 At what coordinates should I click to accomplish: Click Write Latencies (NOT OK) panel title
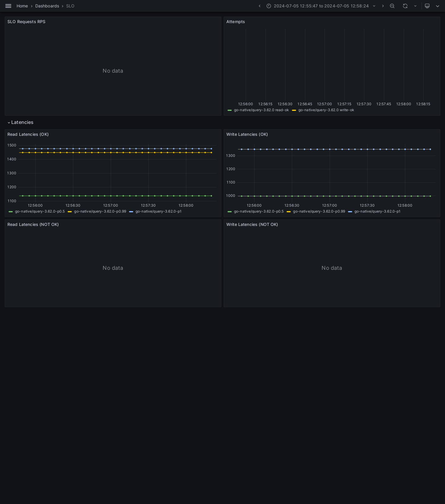click(252, 224)
